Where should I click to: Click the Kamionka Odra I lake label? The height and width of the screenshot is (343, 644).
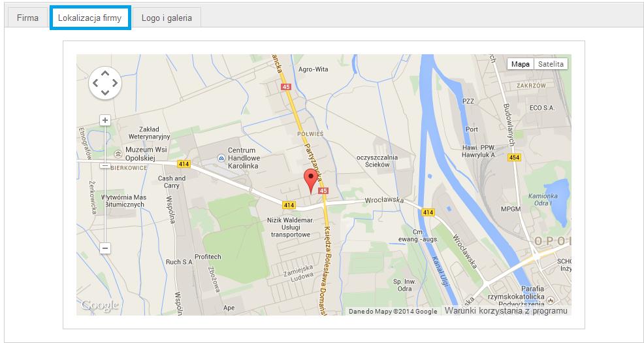click(543, 199)
